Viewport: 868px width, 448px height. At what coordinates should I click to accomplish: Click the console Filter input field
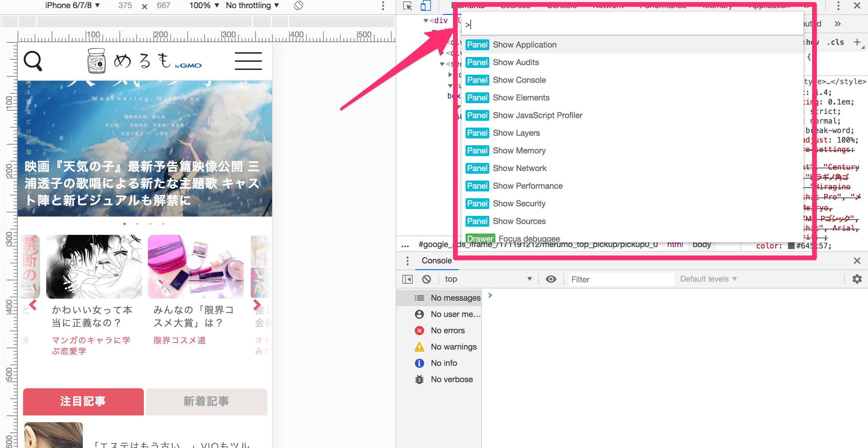[621, 279]
